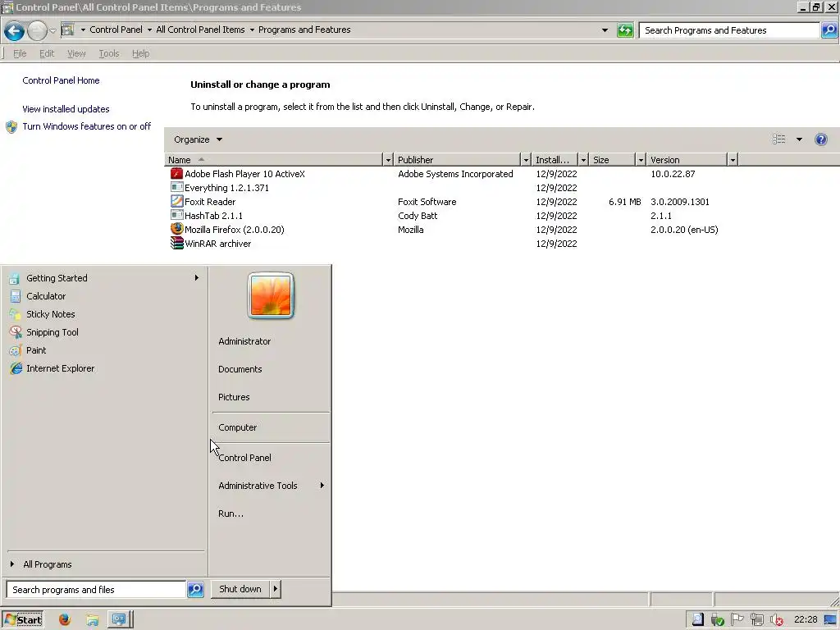Open the Publisher column filter dropdown
The height and width of the screenshot is (630, 840).
click(x=526, y=160)
